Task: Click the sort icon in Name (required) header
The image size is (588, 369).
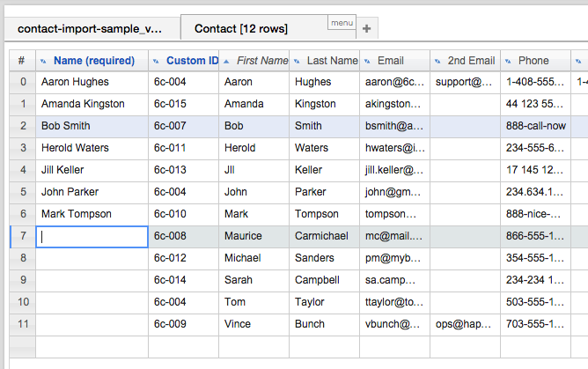Action: click(x=44, y=62)
